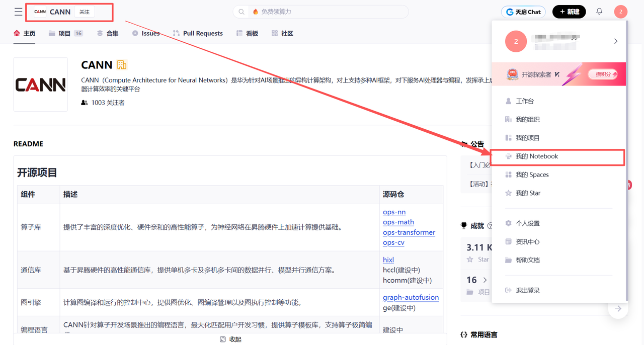Click the 新建 create button
Viewport: 644px width, 345px height.
[x=569, y=12]
